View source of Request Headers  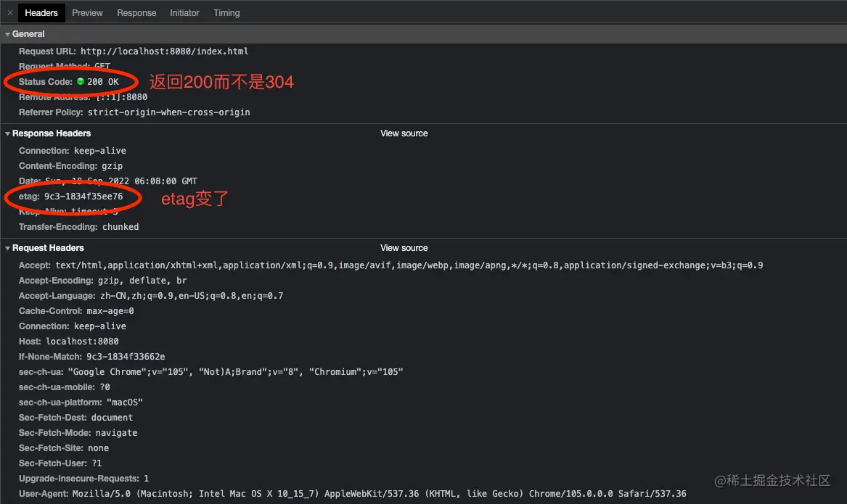click(x=404, y=248)
